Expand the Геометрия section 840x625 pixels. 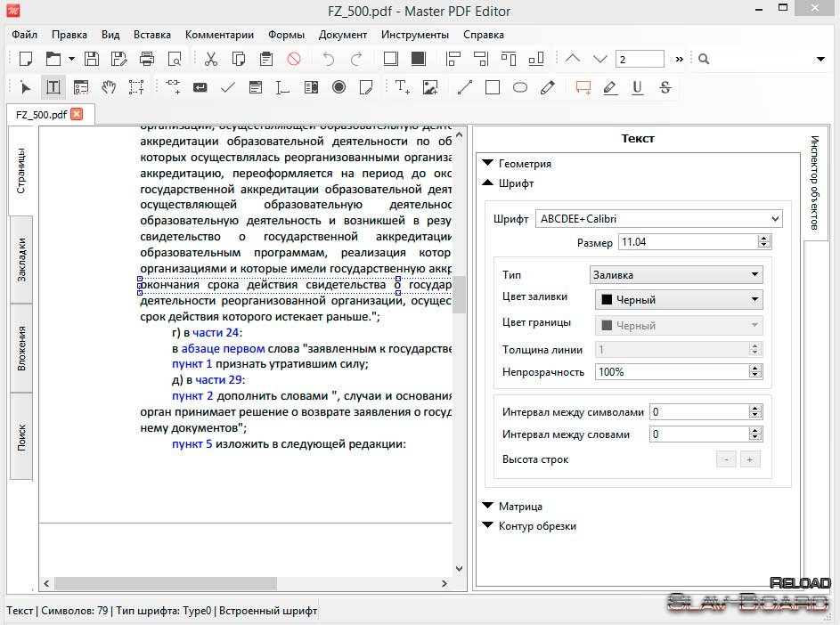(488, 163)
